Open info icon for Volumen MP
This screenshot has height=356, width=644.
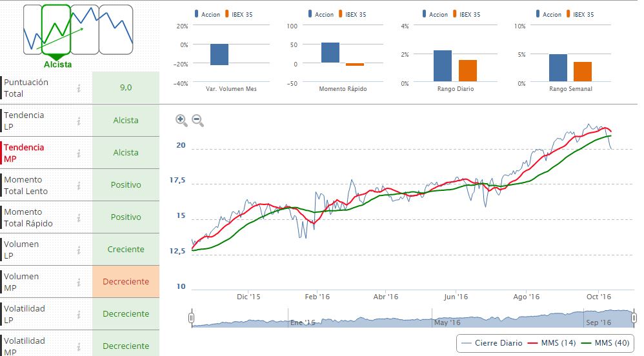point(79,282)
